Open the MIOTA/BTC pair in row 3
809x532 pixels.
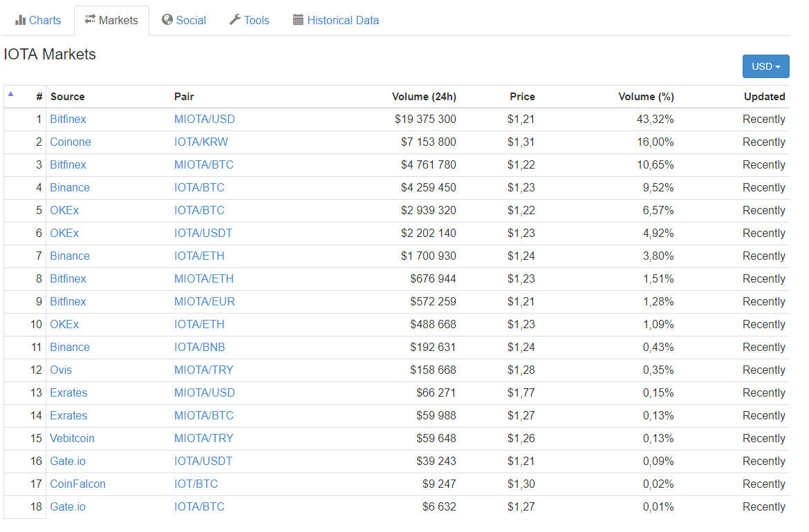[204, 165]
